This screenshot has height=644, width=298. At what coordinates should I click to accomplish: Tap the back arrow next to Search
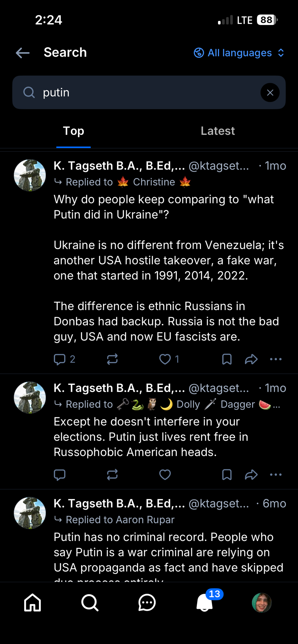[x=23, y=53]
